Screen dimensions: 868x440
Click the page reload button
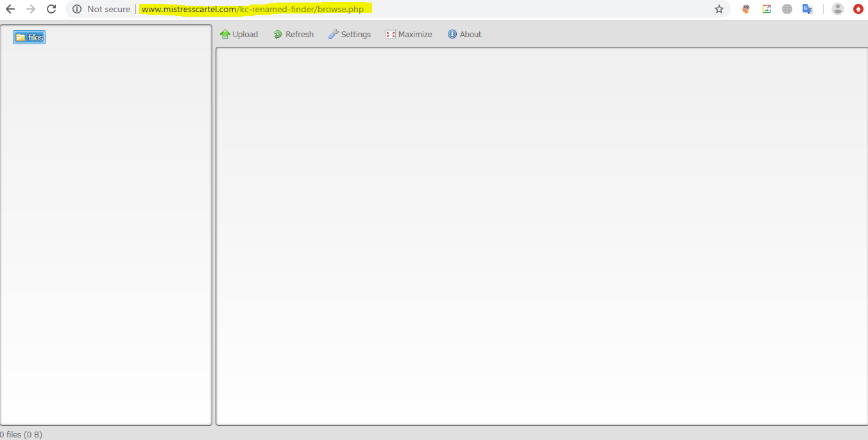[x=51, y=9]
